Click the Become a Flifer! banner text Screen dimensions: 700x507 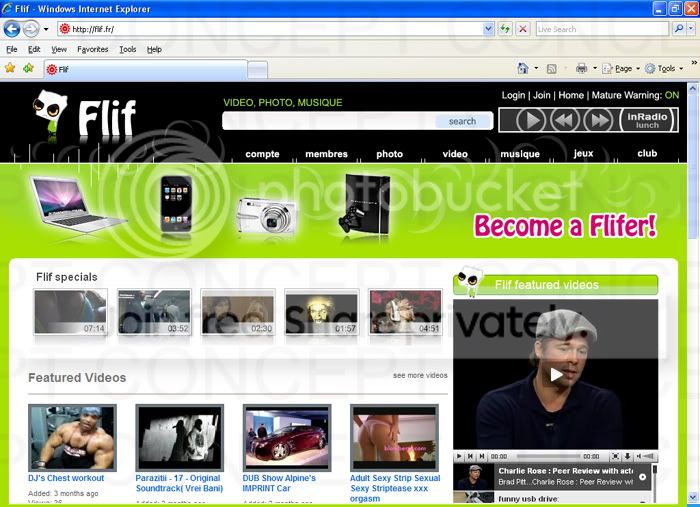[565, 225]
